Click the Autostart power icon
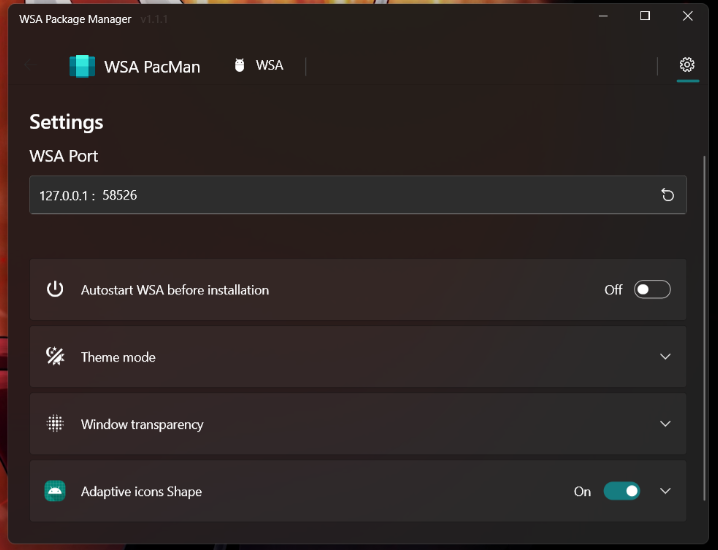Screen dimensions: 718x550 (55, 289)
